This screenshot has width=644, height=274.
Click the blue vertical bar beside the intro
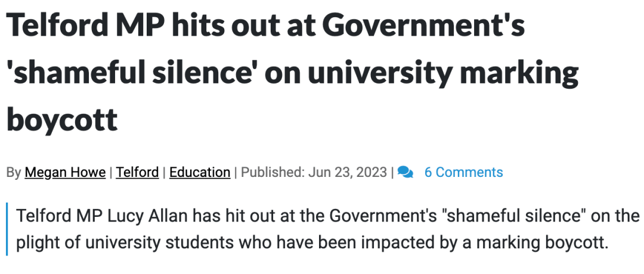[7, 229]
